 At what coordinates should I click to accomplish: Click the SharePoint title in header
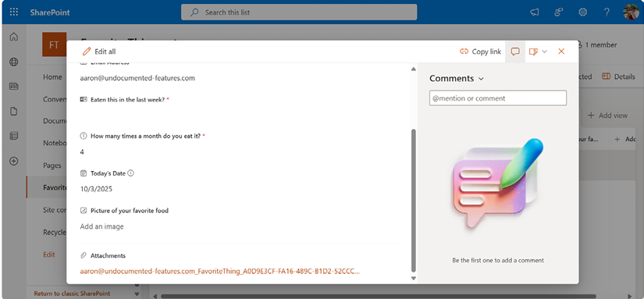[50, 12]
